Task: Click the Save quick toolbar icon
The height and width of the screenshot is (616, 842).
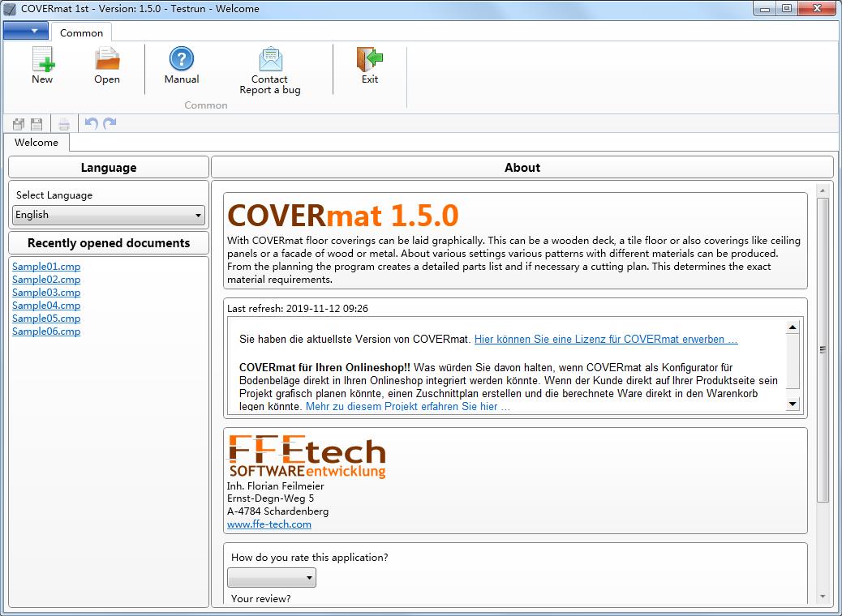Action: pyautogui.click(x=37, y=124)
